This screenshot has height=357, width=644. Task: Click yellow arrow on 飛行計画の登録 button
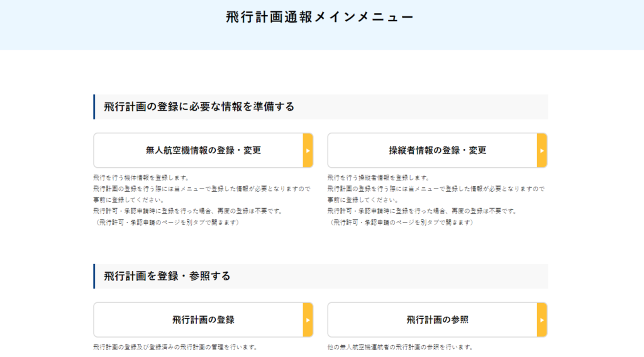[308, 320]
